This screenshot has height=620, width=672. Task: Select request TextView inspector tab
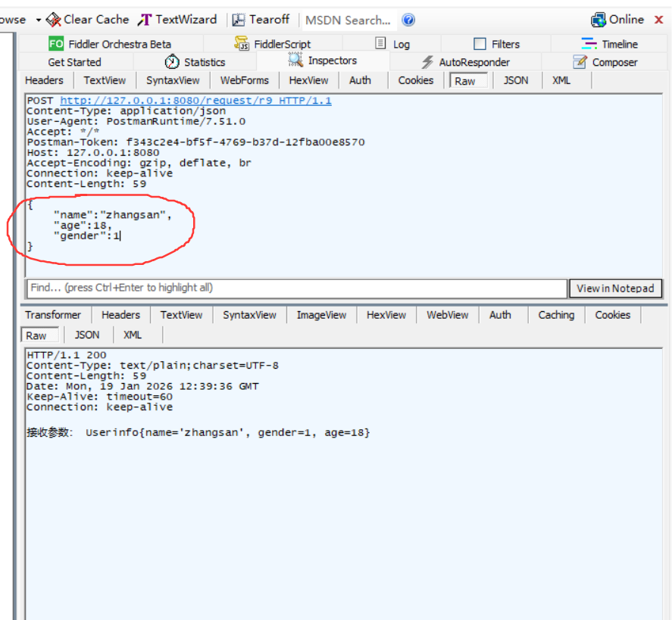coord(105,80)
